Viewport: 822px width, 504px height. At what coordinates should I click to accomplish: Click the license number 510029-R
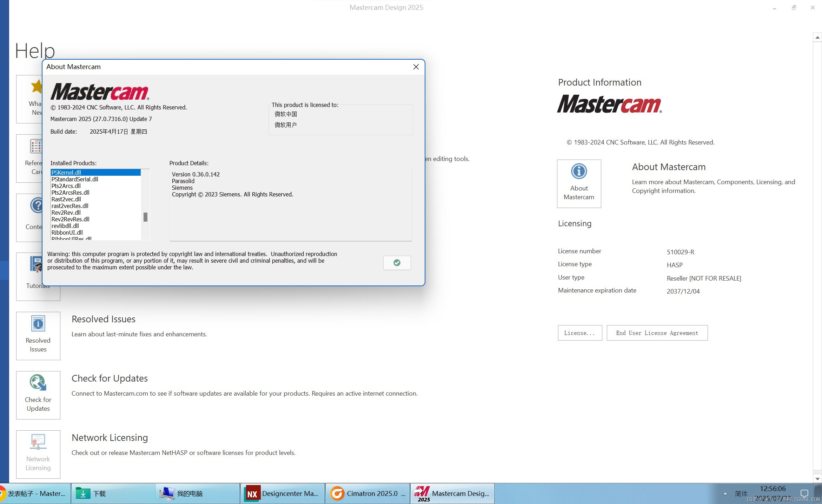click(x=680, y=252)
